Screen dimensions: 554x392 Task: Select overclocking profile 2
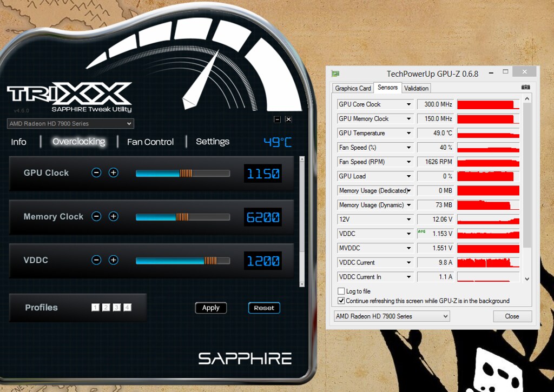(x=106, y=308)
